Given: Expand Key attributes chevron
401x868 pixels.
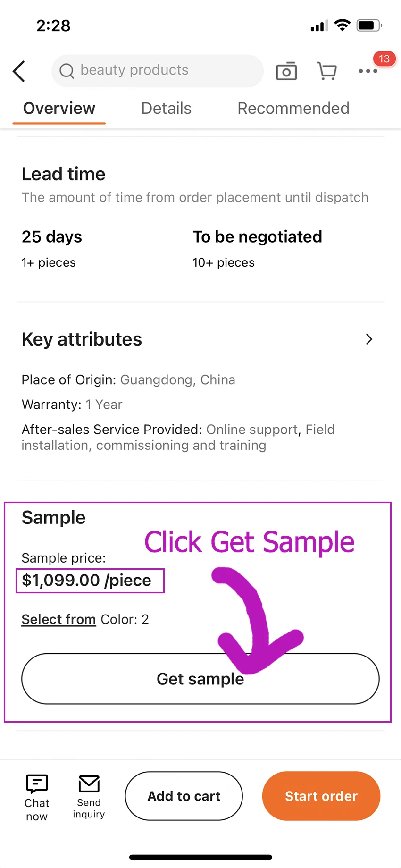Looking at the screenshot, I should click(x=369, y=339).
